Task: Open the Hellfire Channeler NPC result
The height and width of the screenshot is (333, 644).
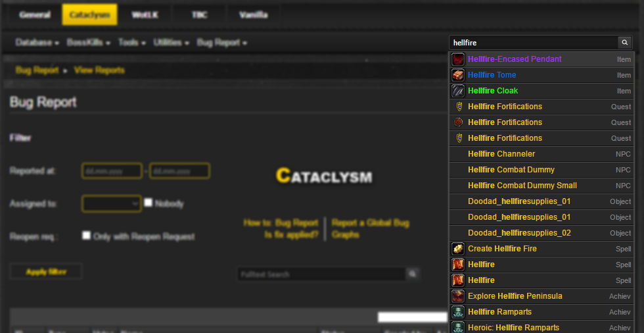Action: tap(541, 154)
